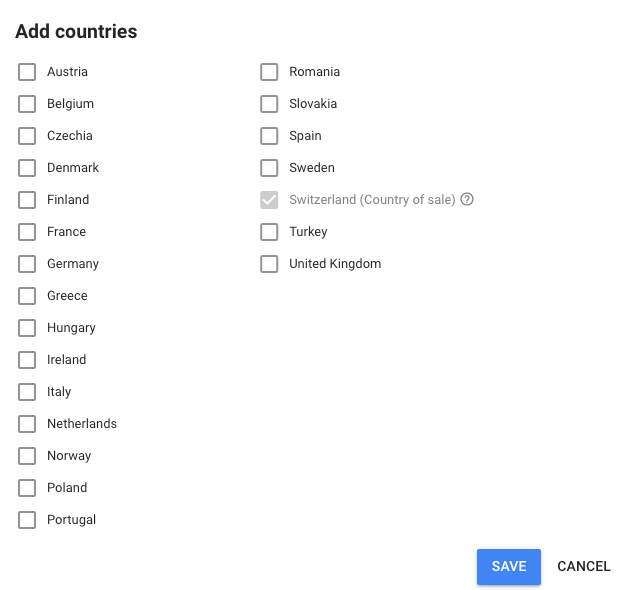Enable the Belgium country option
622x590 pixels.
tap(27, 104)
